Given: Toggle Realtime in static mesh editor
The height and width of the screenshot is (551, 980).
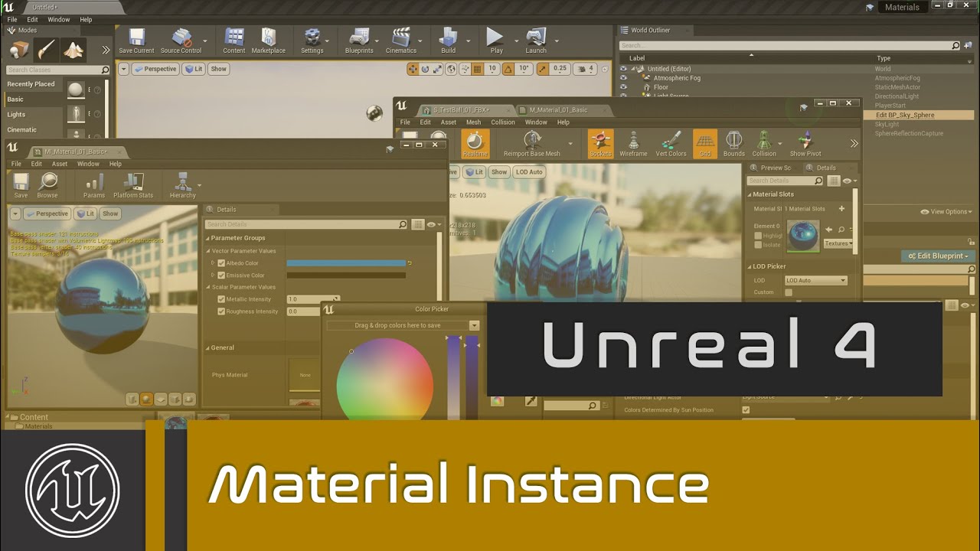Looking at the screenshot, I should (x=475, y=144).
